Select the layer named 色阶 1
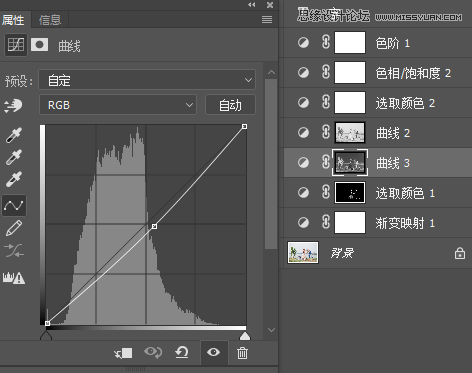The image size is (472, 373). coord(392,43)
